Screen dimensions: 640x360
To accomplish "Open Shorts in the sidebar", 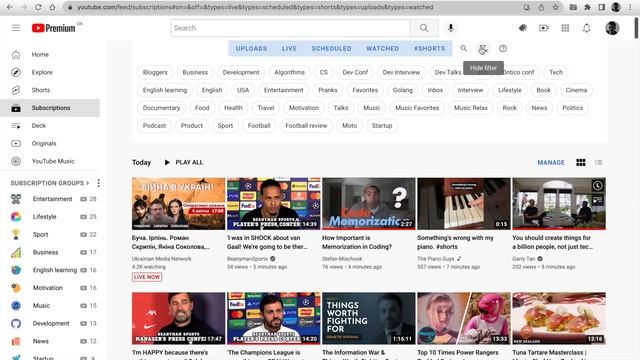I will pyautogui.click(x=50, y=90).
